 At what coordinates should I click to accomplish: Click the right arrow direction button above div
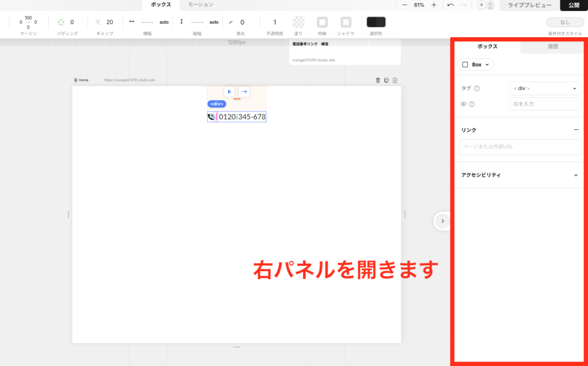(x=244, y=91)
